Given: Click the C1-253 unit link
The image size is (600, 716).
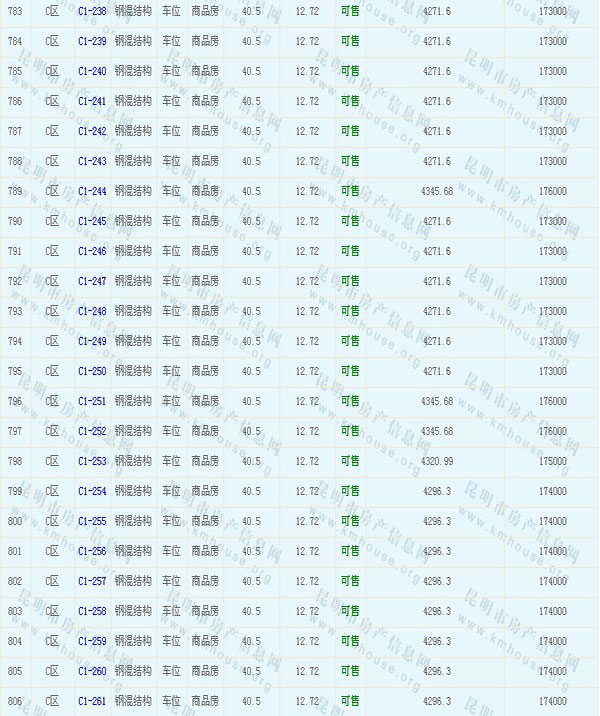Looking at the screenshot, I should click(91, 461).
